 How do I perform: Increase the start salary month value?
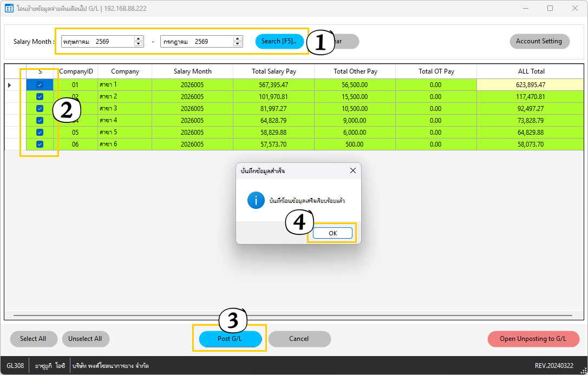click(x=139, y=39)
